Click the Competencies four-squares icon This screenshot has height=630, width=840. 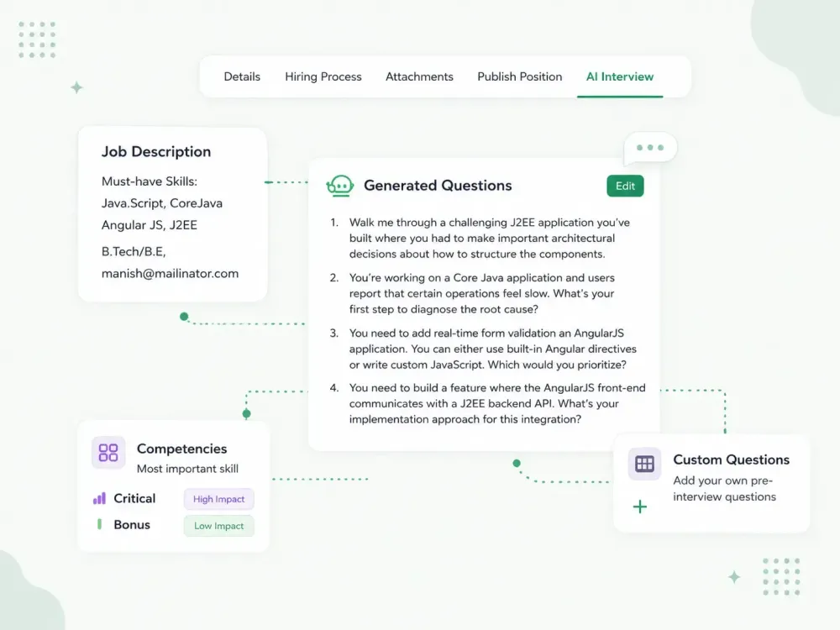108,453
